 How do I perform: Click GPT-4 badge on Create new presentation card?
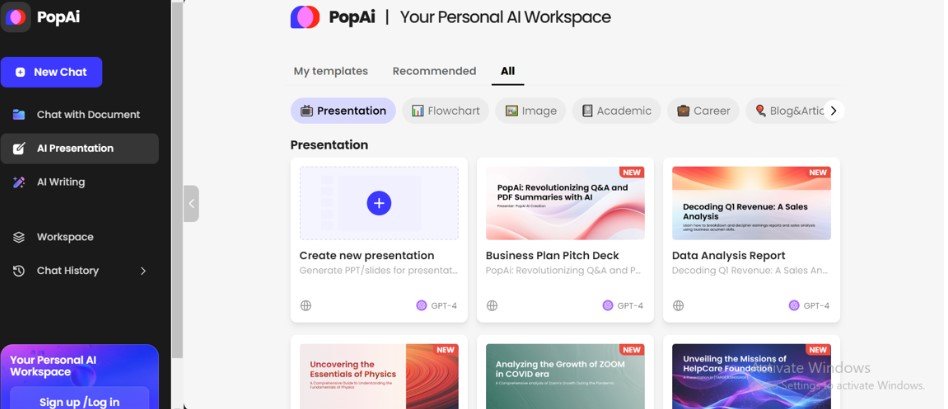(x=437, y=306)
